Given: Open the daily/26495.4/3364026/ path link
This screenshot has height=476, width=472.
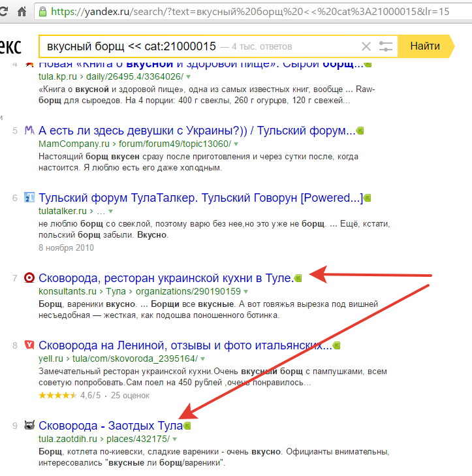Looking at the screenshot, I should (x=134, y=76).
